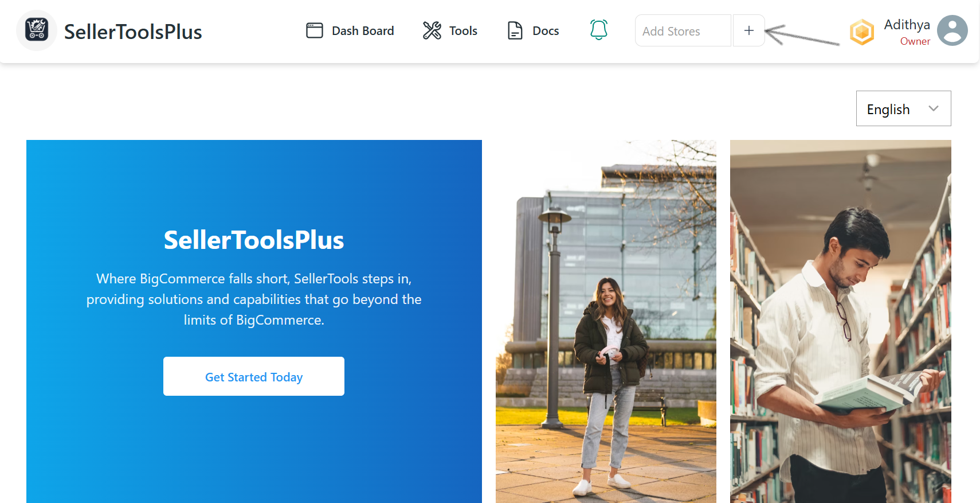Click the BigCommerce description paragraph
The width and height of the screenshot is (980, 503).
(254, 299)
